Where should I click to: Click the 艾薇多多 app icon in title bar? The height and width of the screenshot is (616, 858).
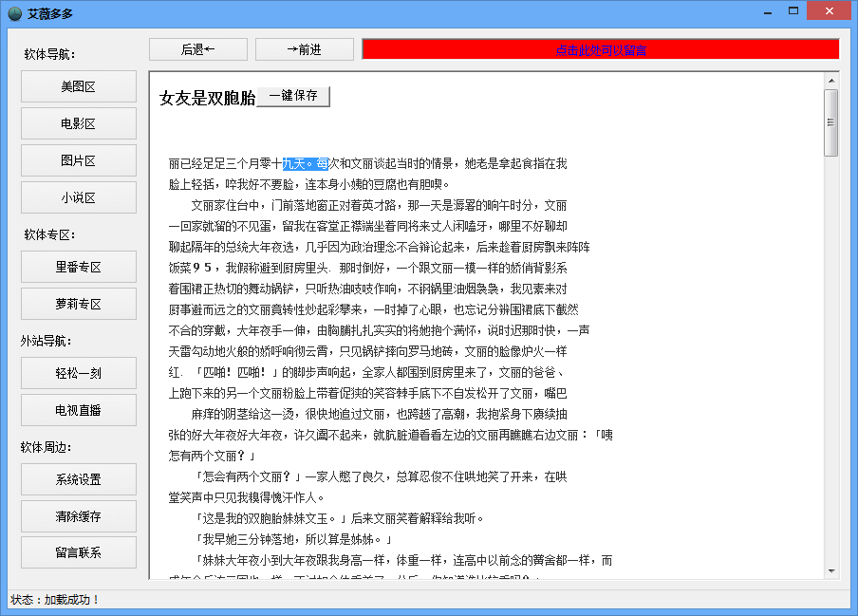click(15, 13)
